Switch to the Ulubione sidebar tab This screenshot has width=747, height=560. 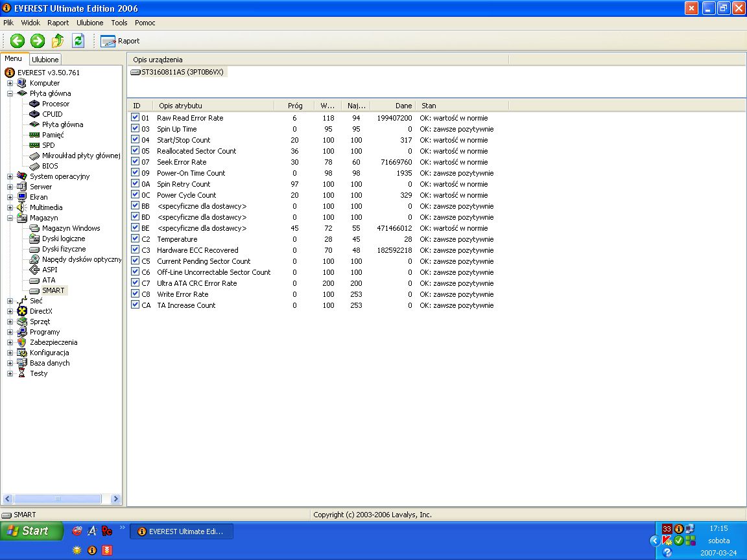click(x=45, y=60)
